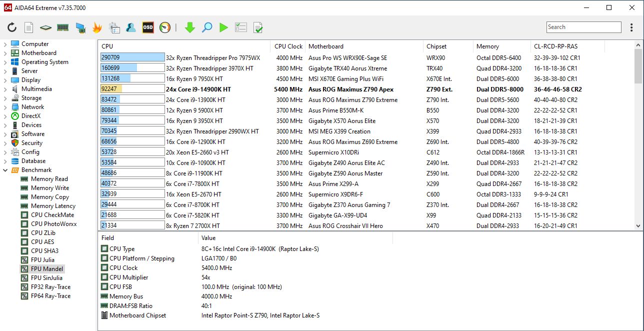Sort by the Chipset column header

click(x=448, y=46)
